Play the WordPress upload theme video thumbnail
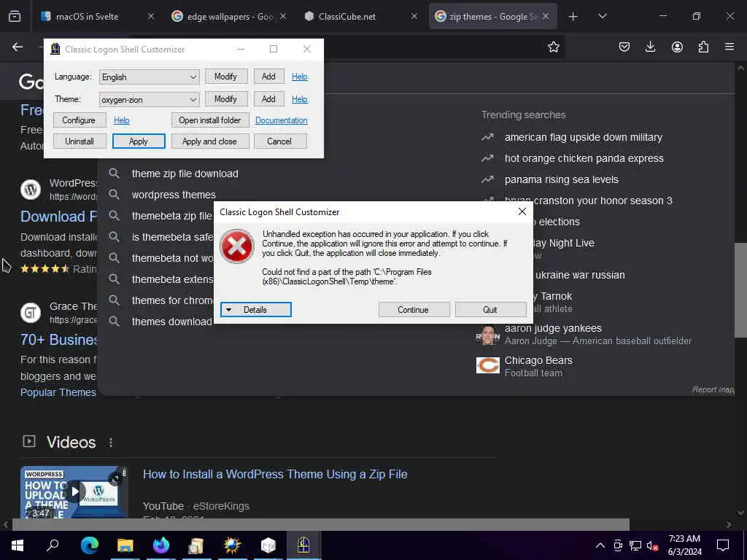Screen dimensions: 747x560 click(74, 491)
